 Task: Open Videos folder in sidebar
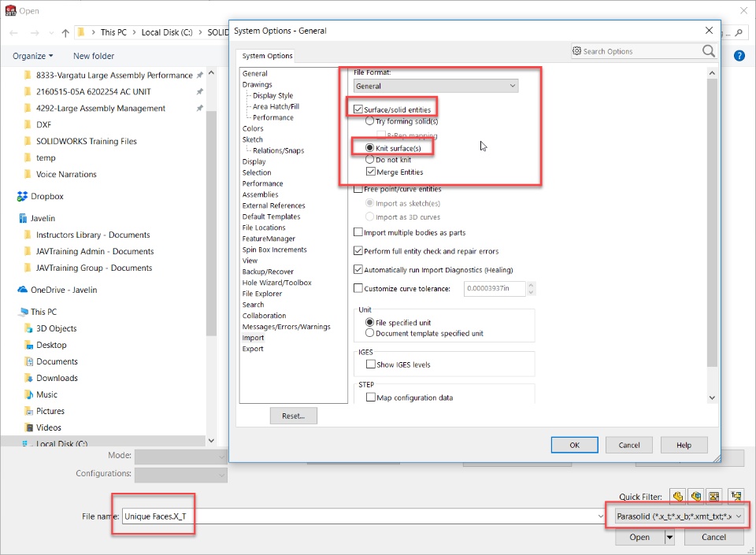(x=43, y=427)
